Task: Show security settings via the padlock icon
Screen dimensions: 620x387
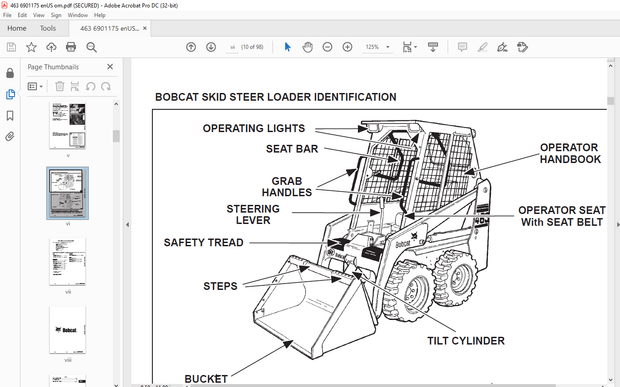Action: [x=10, y=73]
